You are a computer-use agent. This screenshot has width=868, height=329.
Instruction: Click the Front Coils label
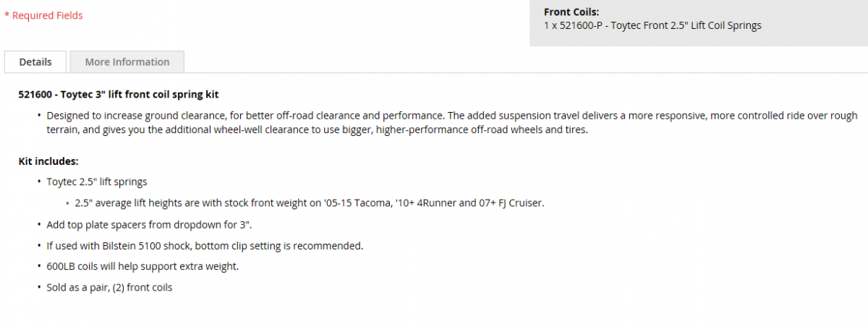pos(571,12)
